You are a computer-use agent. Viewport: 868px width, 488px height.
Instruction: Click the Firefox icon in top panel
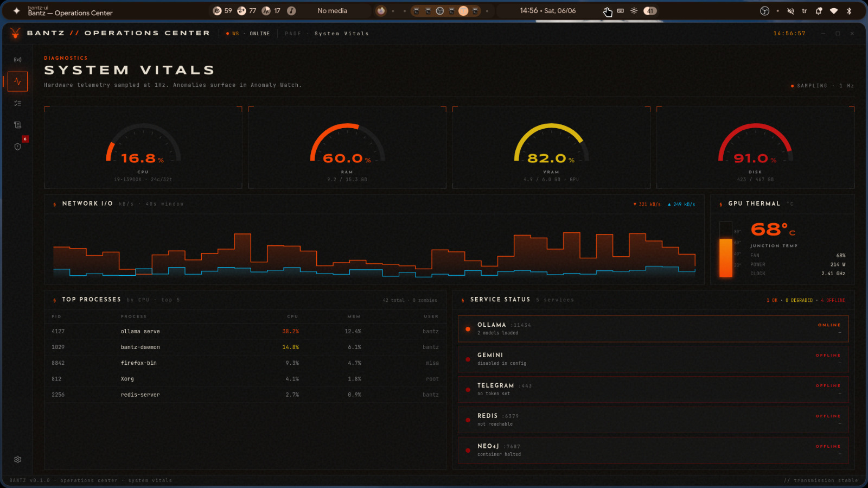[x=381, y=11]
